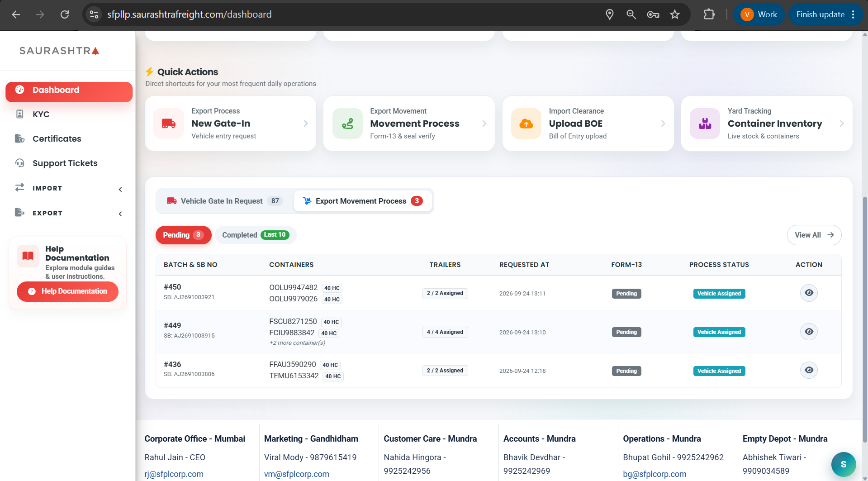868x481 pixels.
Task: Open New Gate-In card chevron
Action: coord(306,124)
